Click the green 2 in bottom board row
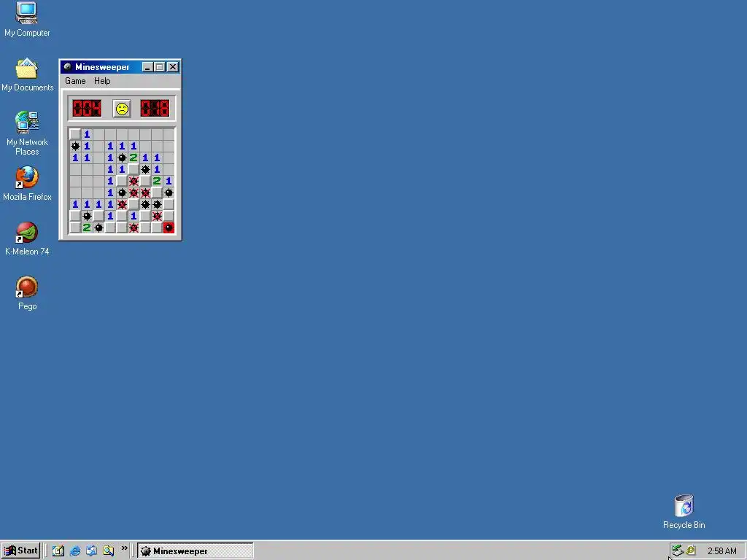Image resolution: width=747 pixels, height=560 pixels. [87, 228]
